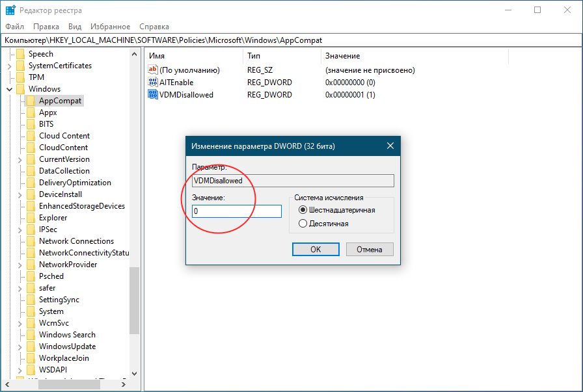Screen dimensions: 583x392
Task: Confirm the value with OK button
Action: coord(316,250)
